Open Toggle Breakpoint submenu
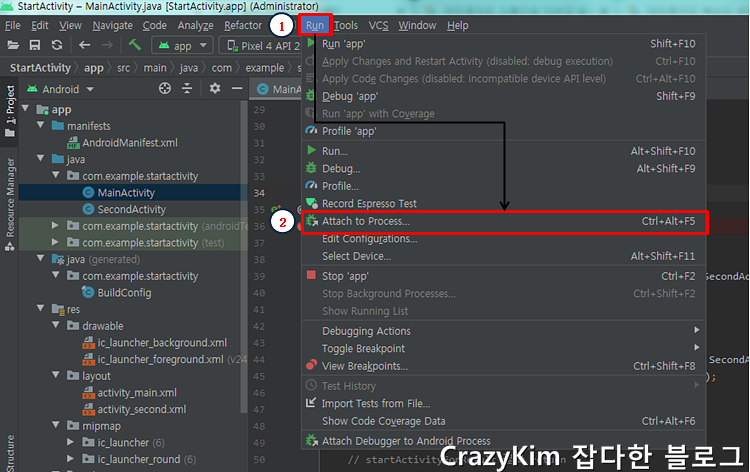 tap(504, 349)
